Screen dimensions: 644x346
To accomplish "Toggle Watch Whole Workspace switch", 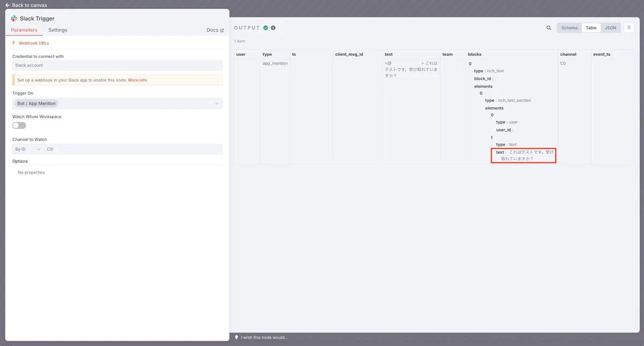I will point(19,126).
